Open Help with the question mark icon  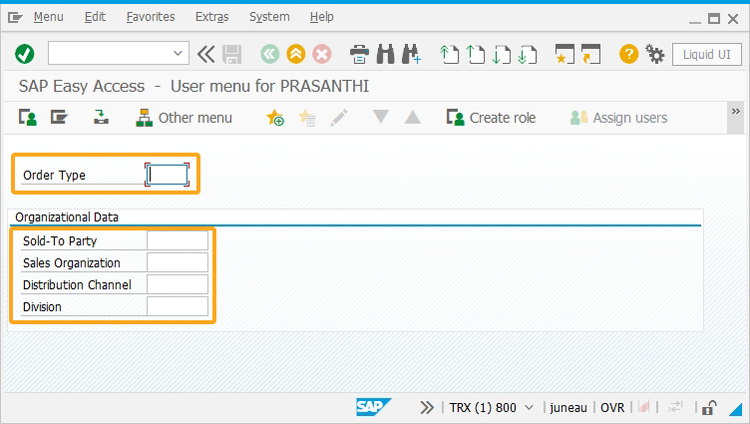(x=629, y=54)
